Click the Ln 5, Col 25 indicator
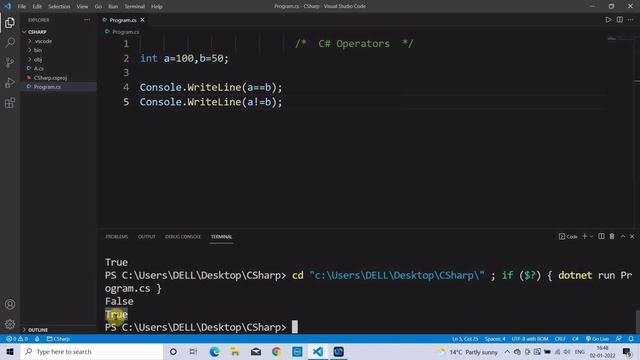Viewport: 640px width, 360px height. pyautogui.click(x=465, y=339)
